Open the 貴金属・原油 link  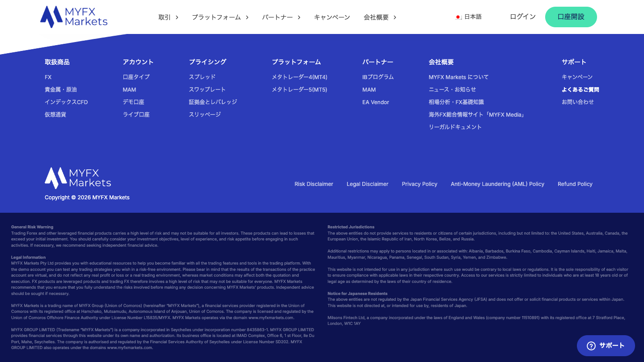coord(61,90)
